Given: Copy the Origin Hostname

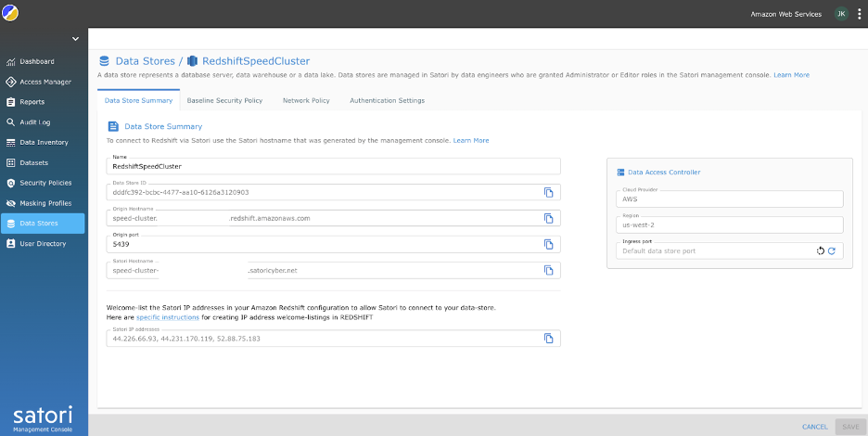Looking at the screenshot, I should 548,218.
